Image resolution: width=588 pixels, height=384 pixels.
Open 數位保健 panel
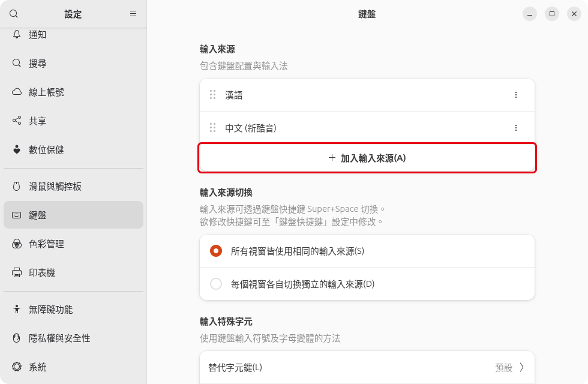coord(73,149)
